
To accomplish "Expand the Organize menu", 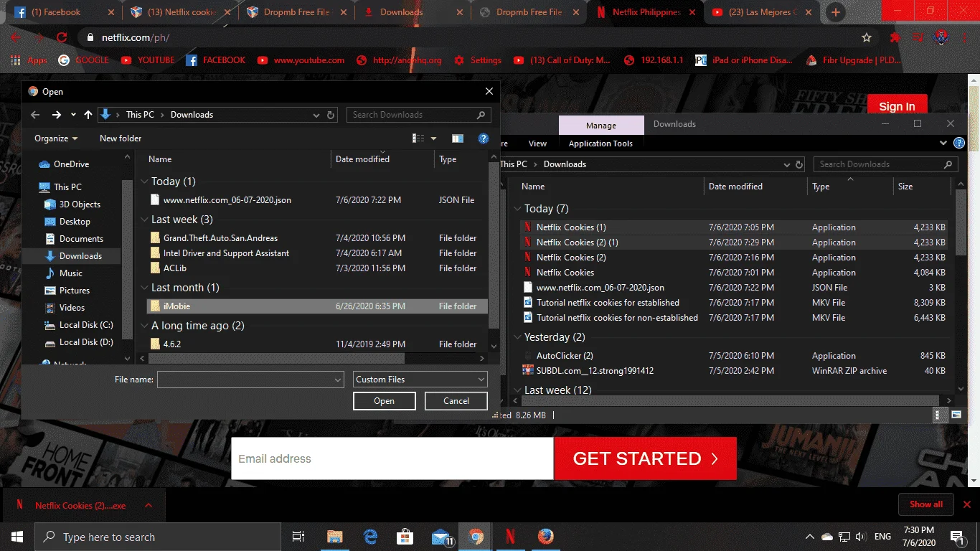I will pos(55,138).
